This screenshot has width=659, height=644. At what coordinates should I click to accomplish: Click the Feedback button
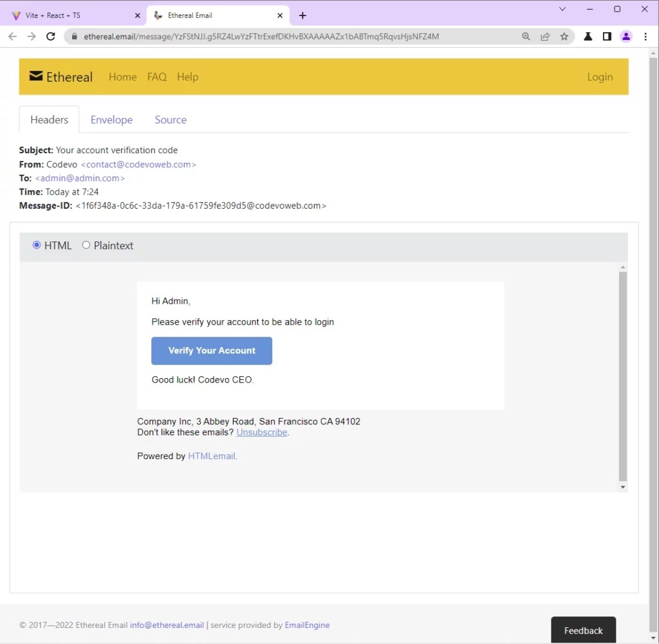tap(583, 630)
